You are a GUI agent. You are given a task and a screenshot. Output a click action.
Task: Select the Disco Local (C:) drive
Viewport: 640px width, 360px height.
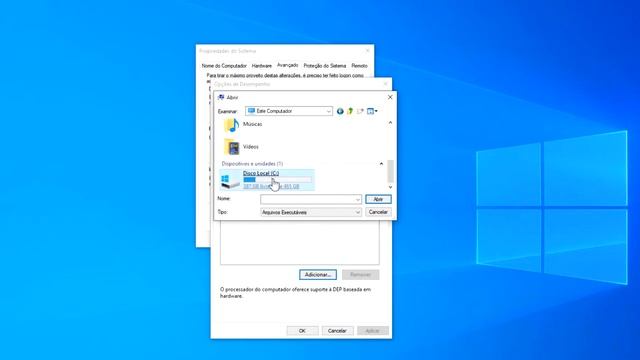(x=267, y=180)
